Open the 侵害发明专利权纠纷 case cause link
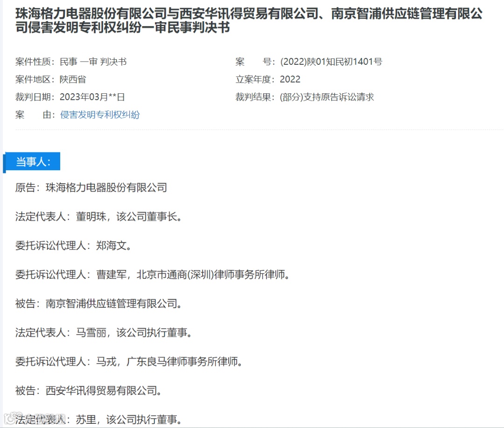This screenshot has width=504, height=428. pos(100,115)
